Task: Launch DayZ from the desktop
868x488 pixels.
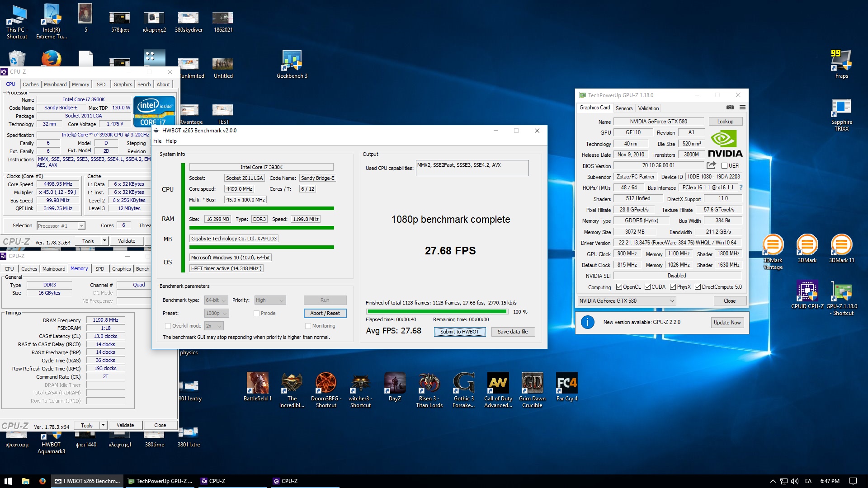Action: click(x=395, y=386)
